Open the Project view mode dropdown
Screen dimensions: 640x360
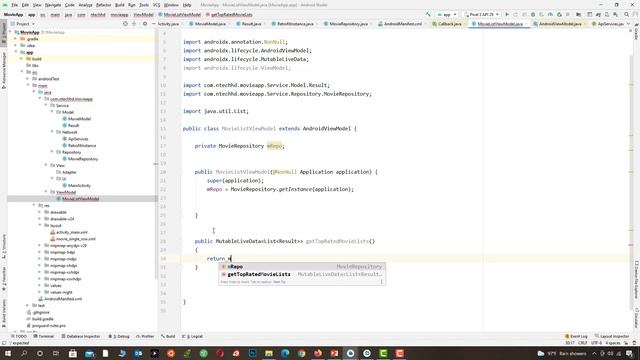tap(23, 24)
